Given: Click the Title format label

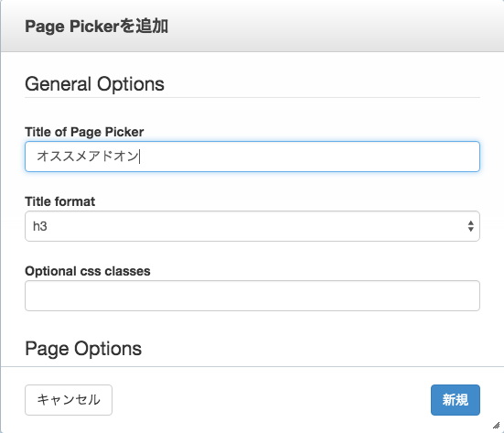Looking at the screenshot, I should (x=59, y=201).
